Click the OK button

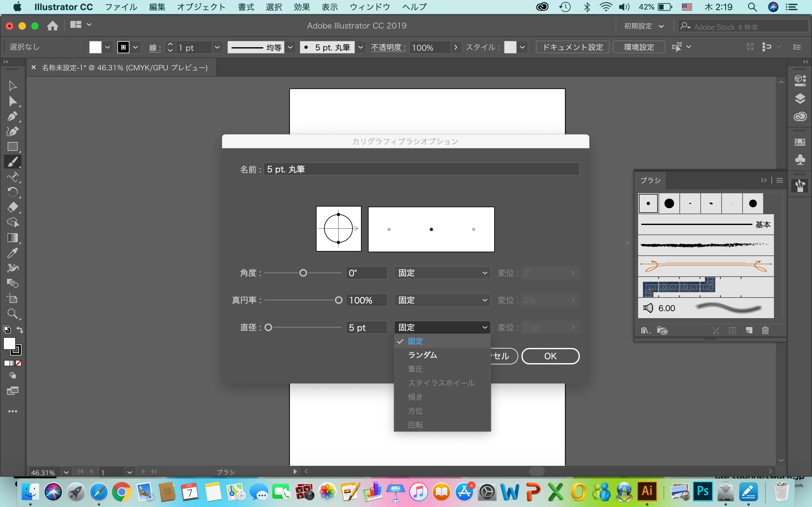[550, 356]
